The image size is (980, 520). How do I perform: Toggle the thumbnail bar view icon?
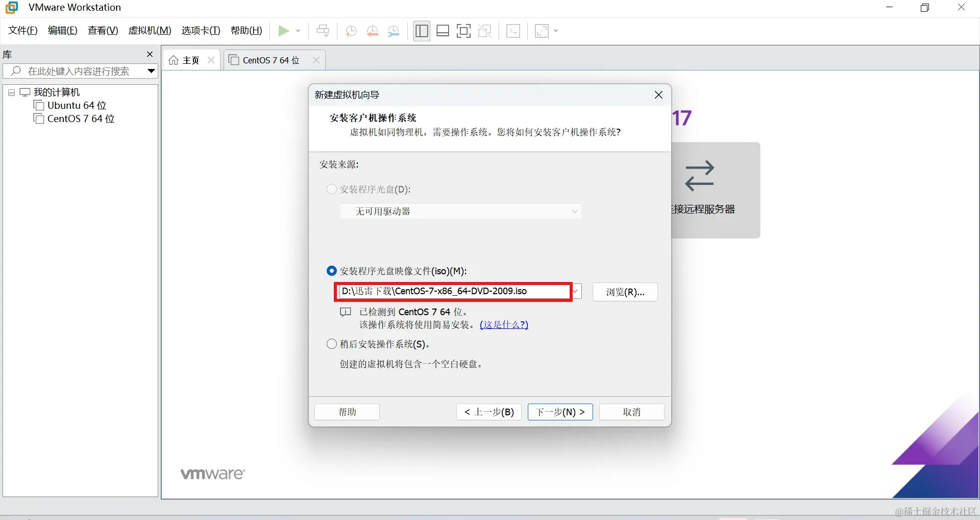443,31
